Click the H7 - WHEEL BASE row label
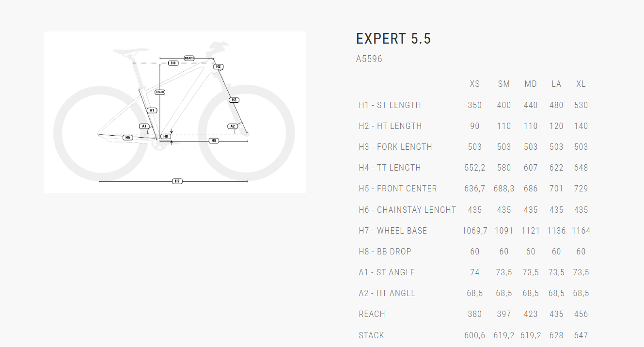Screen dimensions: 644x347 pos(393,231)
